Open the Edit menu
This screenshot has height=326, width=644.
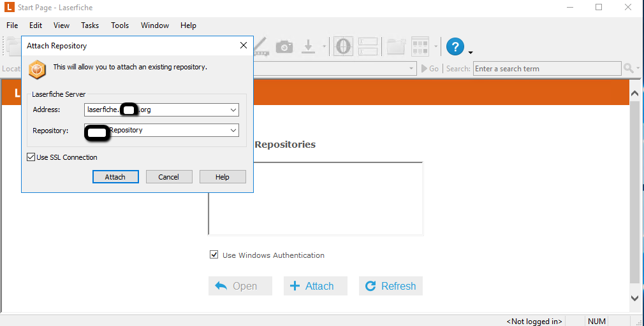pyautogui.click(x=36, y=25)
